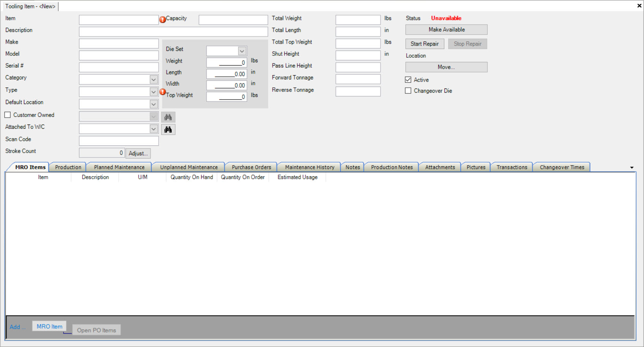Click the Quantity On Order column header

pyautogui.click(x=243, y=177)
